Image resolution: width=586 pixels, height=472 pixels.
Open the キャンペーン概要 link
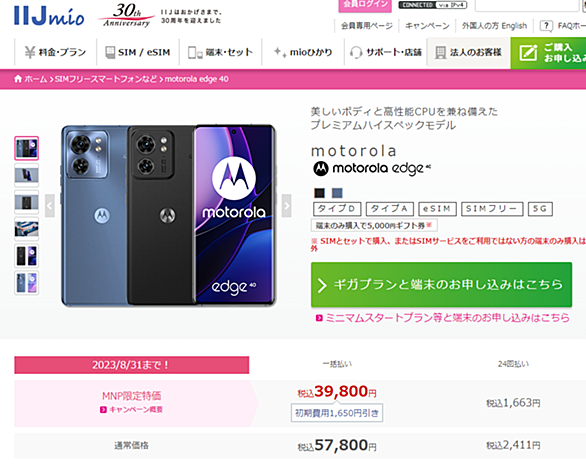click(132, 410)
